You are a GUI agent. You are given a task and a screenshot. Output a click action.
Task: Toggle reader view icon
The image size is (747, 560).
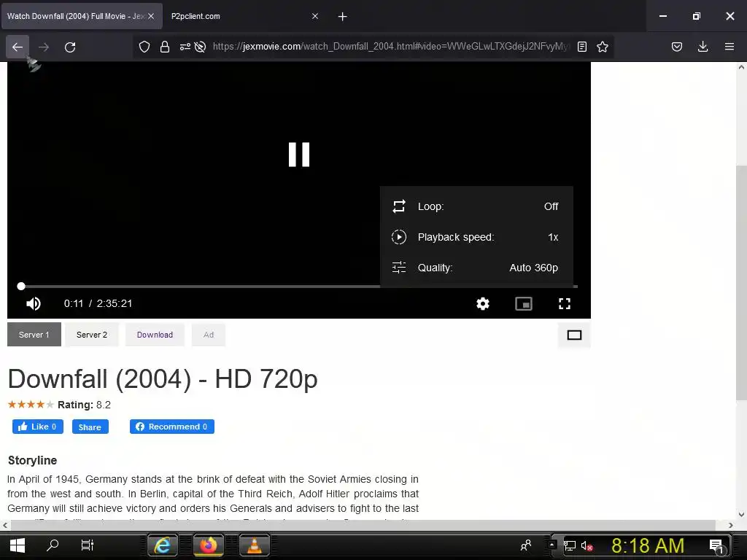581,47
